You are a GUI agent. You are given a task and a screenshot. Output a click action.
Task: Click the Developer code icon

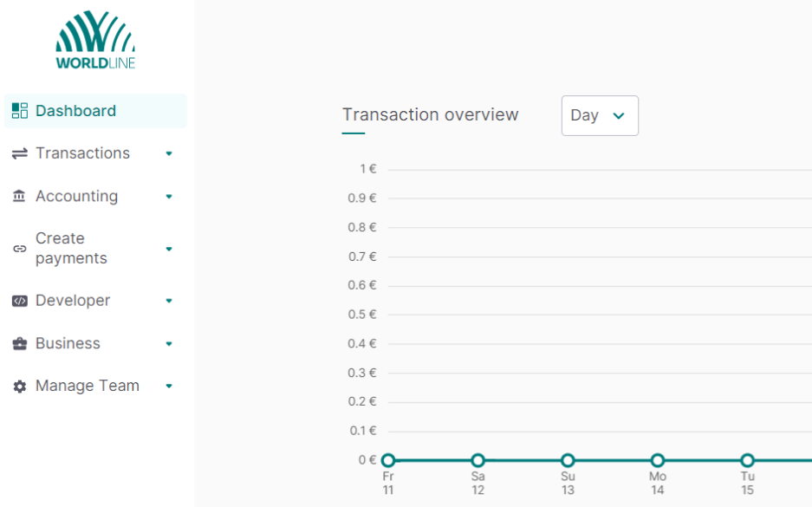tap(20, 301)
